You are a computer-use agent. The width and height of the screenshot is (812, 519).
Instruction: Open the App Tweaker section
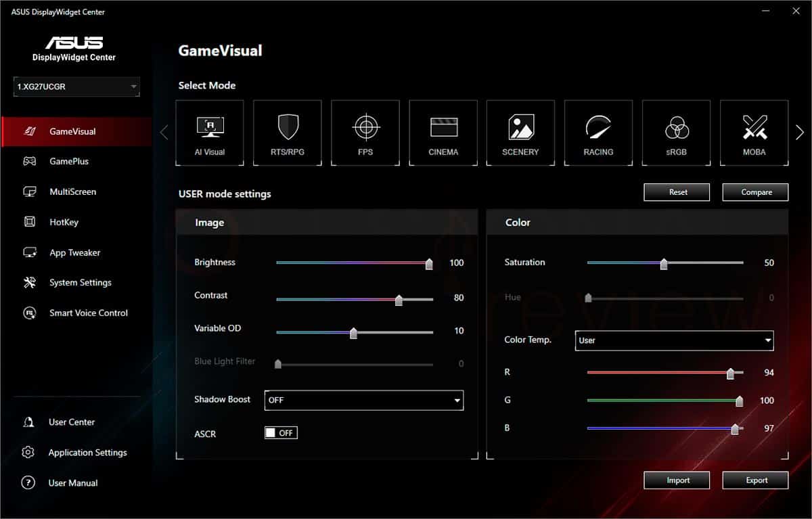[76, 252]
